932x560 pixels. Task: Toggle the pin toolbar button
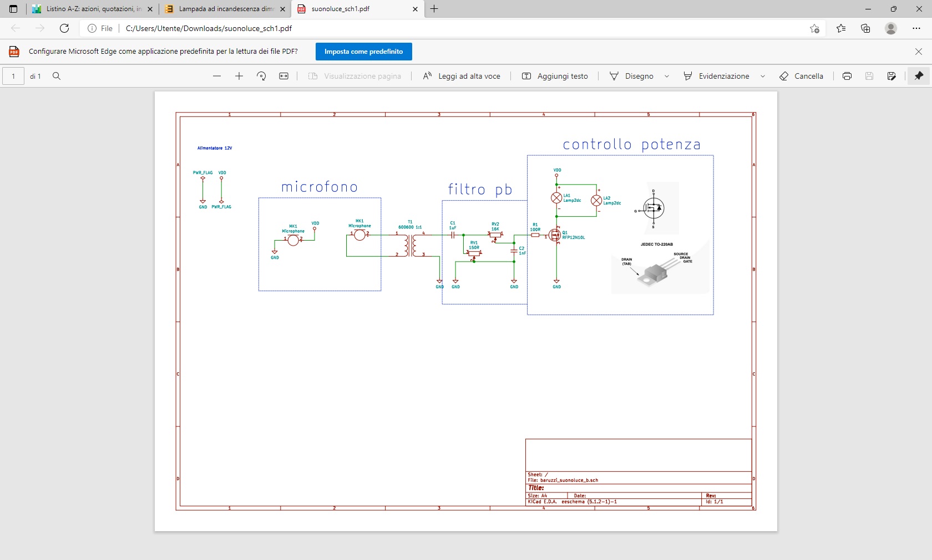pyautogui.click(x=919, y=76)
